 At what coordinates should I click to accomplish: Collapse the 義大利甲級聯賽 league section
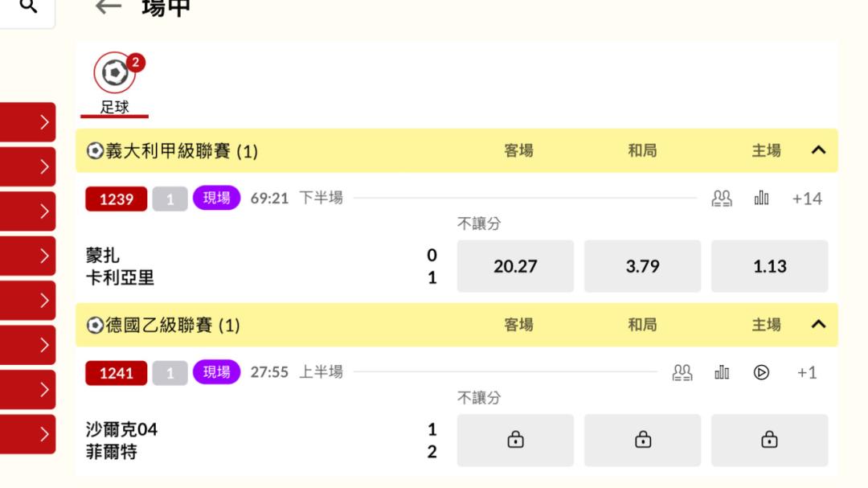(x=818, y=150)
